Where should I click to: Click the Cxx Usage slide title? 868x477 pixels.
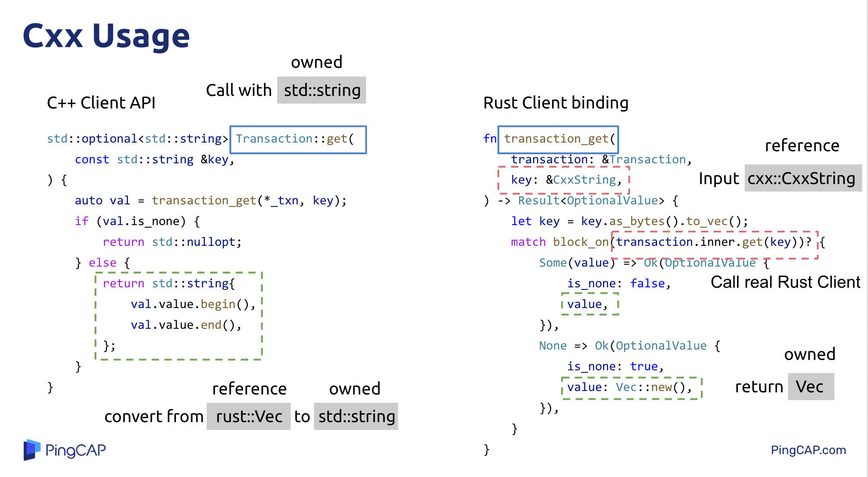tap(106, 36)
